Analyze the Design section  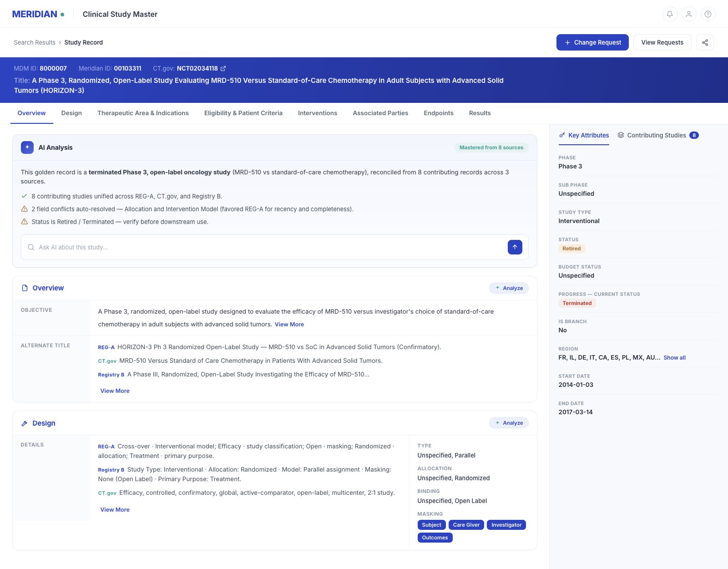click(509, 423)
